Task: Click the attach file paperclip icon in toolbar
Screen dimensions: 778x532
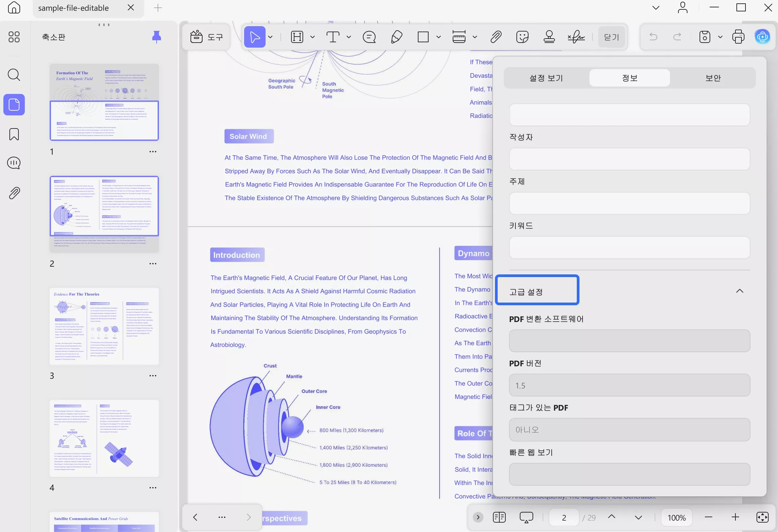Action: tap(496, 37)
